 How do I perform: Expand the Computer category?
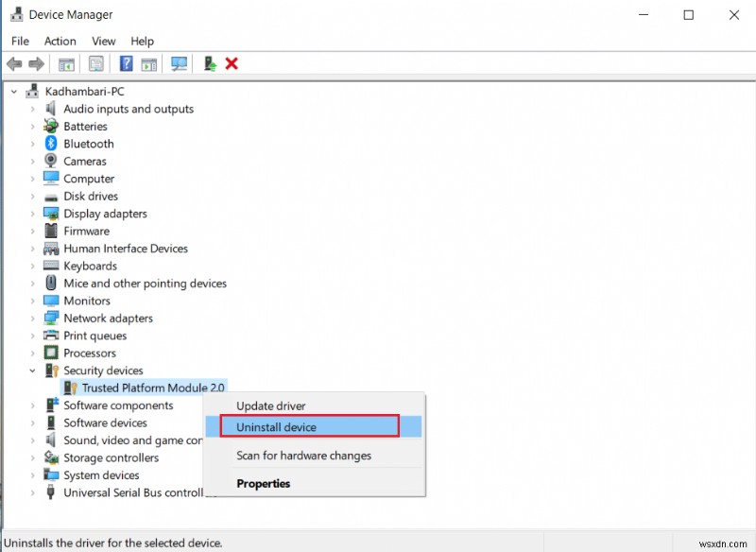(x=32, y=179)
